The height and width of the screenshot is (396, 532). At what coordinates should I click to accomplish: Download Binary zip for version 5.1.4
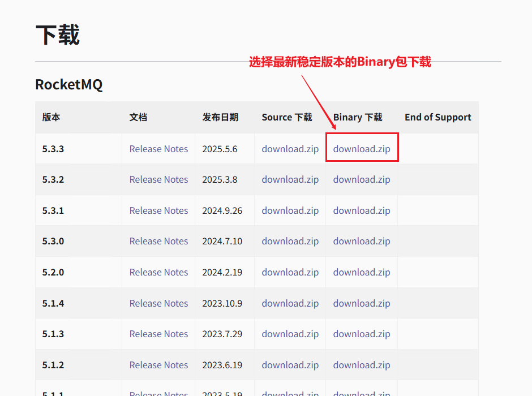[x=362, y=303]
